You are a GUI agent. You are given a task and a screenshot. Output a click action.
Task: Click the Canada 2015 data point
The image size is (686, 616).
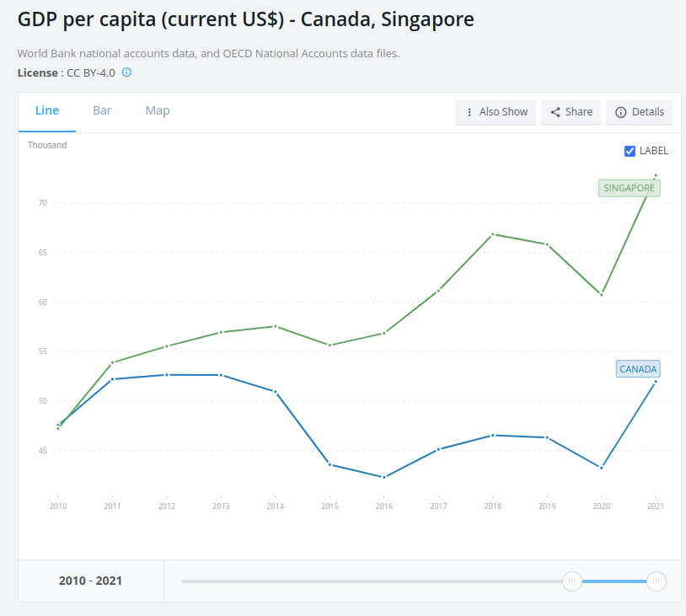(330, 464)
